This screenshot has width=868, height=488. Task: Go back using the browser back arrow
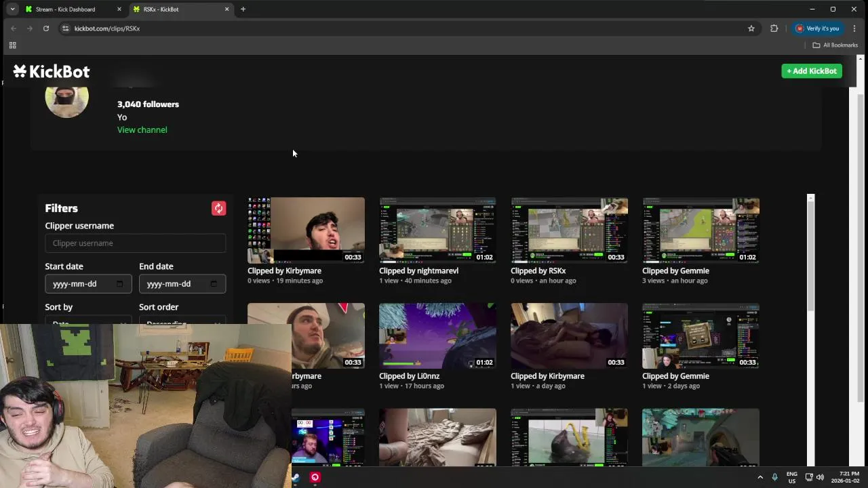pyautogui.click(x=14, y=28)
